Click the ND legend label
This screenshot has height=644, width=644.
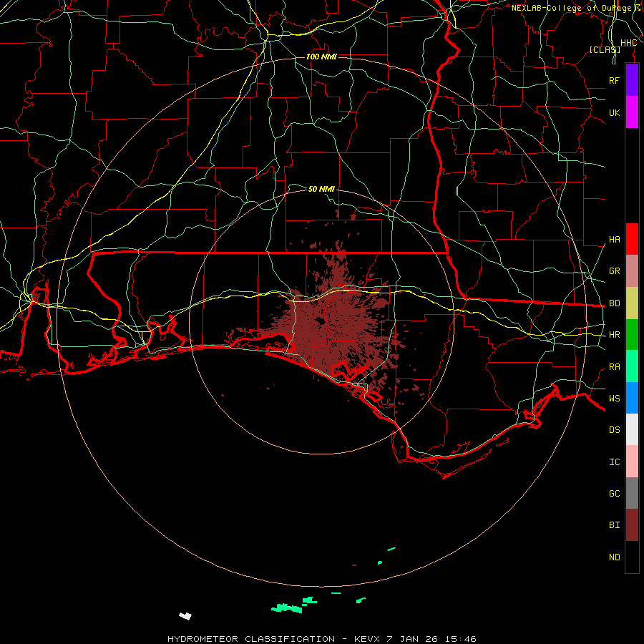tap(615, 557)
